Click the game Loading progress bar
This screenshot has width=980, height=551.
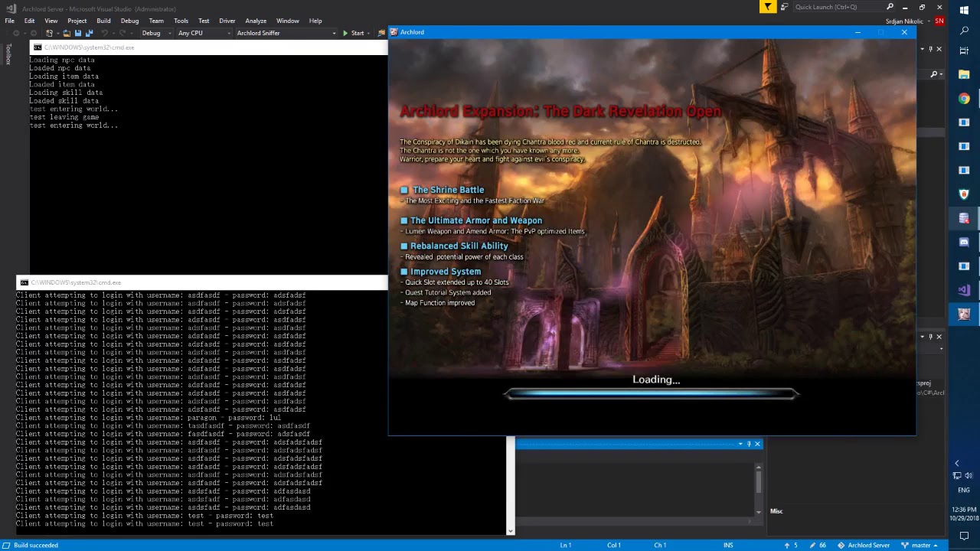pyautogui.click(x=651, y=393)
